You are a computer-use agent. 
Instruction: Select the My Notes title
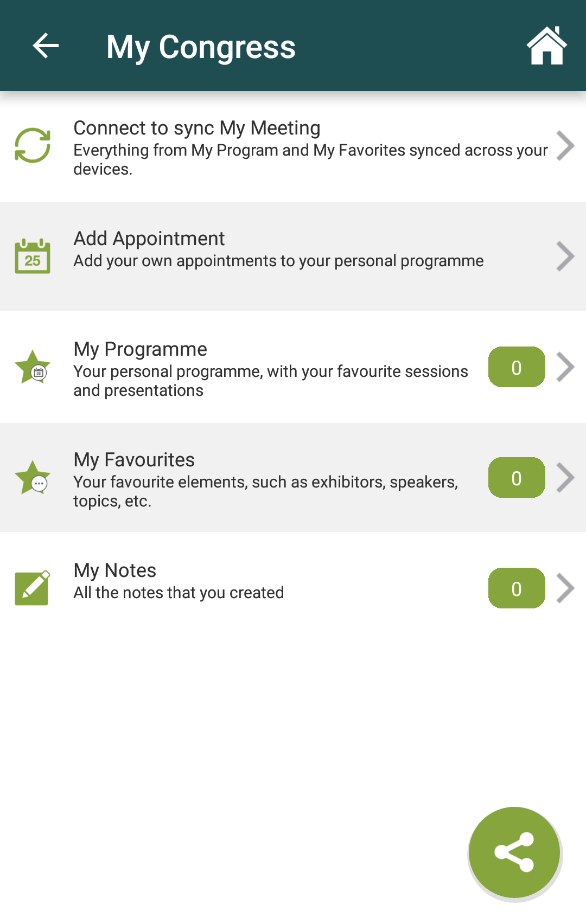[115, 570]
